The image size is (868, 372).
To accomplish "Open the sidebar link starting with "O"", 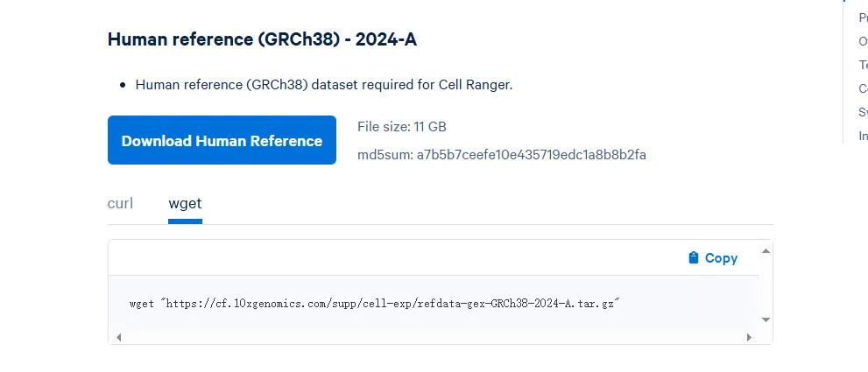I will click(863, 40).
